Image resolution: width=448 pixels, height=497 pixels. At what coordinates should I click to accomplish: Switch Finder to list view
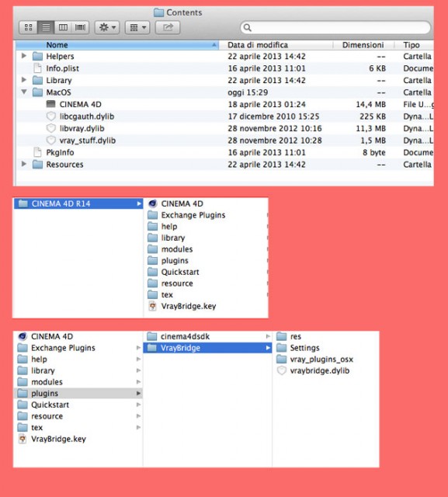coord(46,28)
